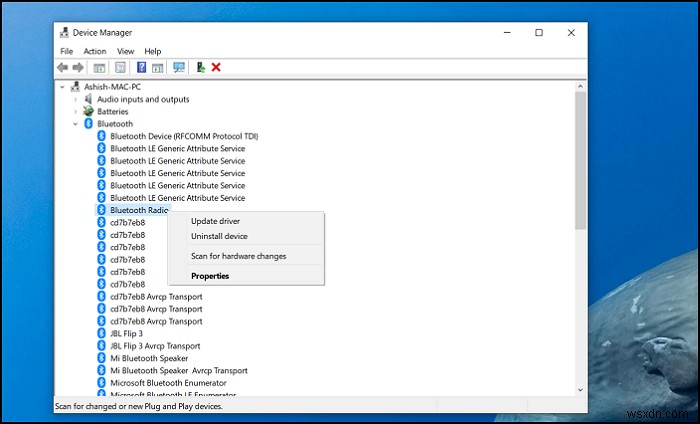Open the View menu
This screenshot has width=700, height=424.
125,51
